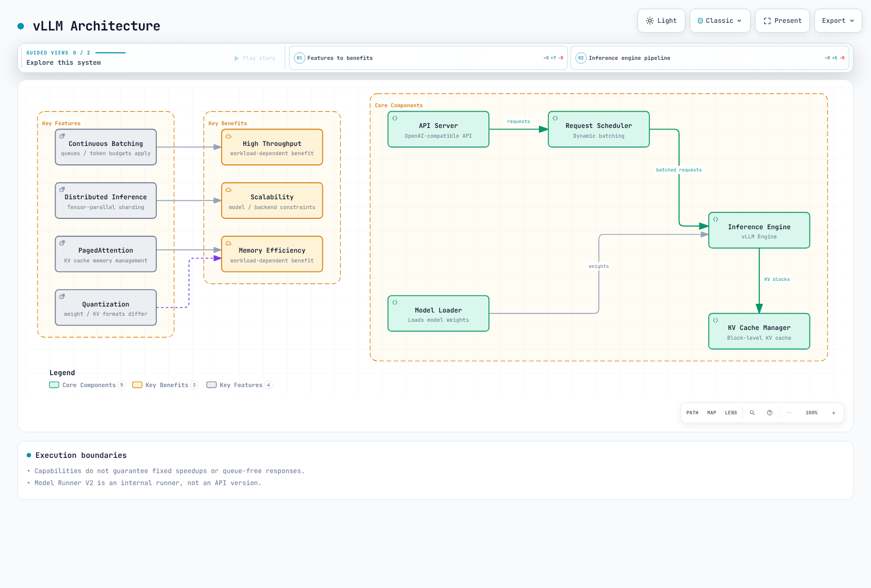Select the Distributed Inference feature node
871x588 pixels.
pyautogui.click(x=106, y=200)
